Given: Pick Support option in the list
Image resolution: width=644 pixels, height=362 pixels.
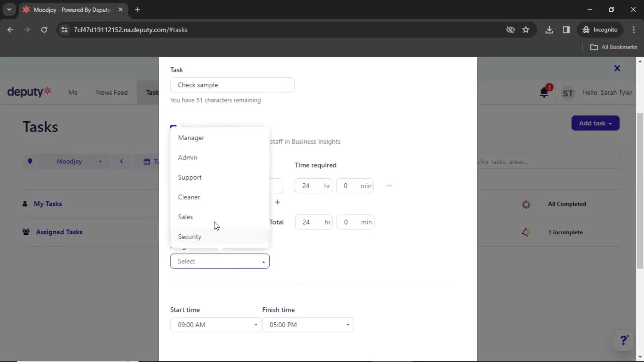Looking at the screenshot, I should [220, 177].
